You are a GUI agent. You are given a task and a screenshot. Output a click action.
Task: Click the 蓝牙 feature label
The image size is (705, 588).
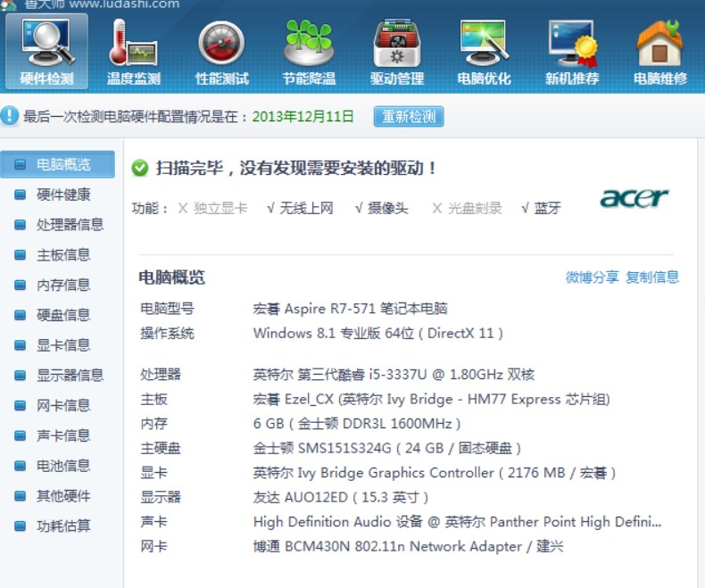click(x=547, y=208)
